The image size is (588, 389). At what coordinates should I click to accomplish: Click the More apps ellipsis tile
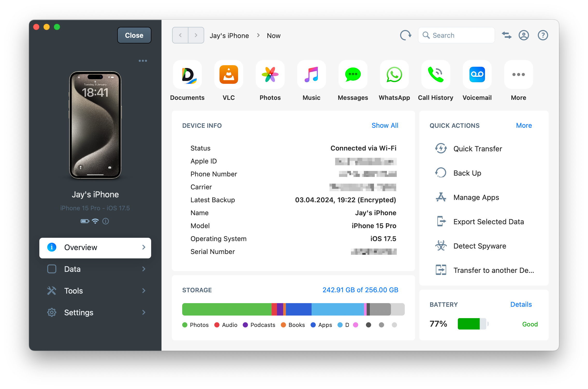click(519, 74)
